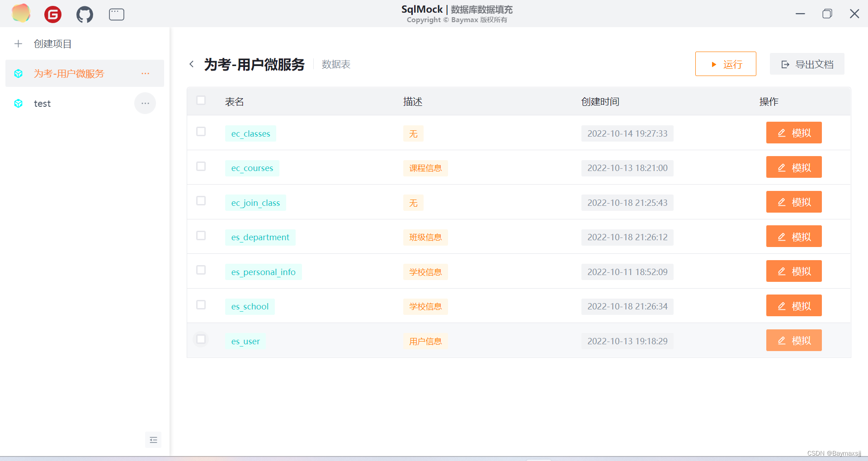Click the 导出文档 export button

(807, 64)
